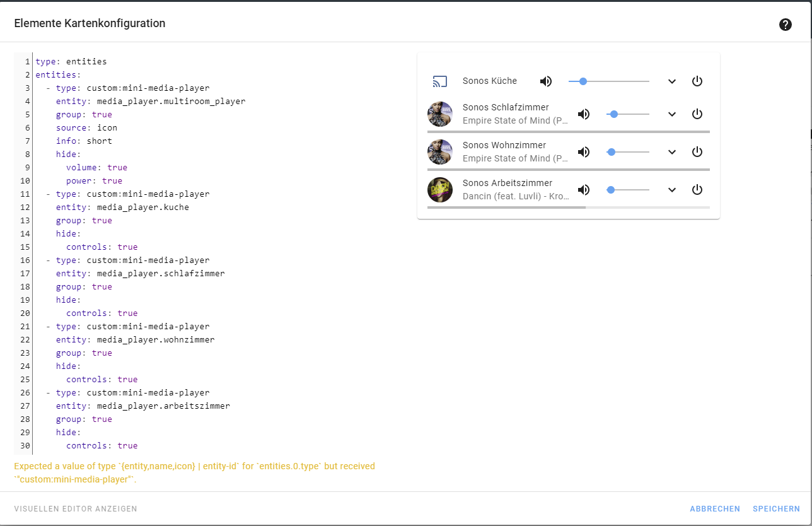Mute Sonos Schlafzimmer with the volume icon
The width and height of the screenshot is (812, 526).
coord(583,114)
